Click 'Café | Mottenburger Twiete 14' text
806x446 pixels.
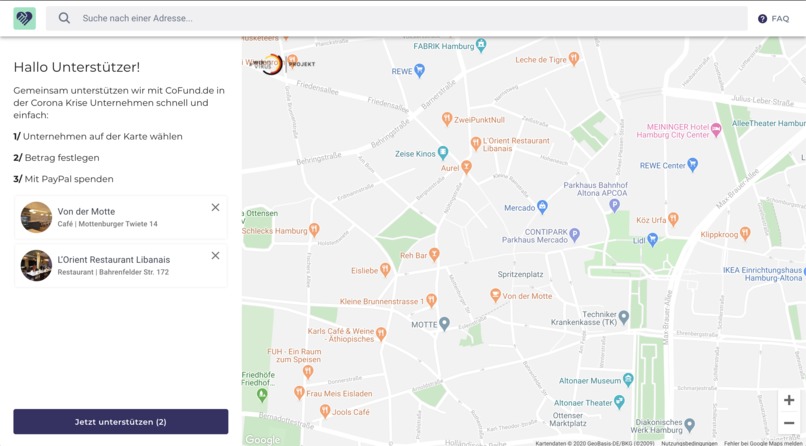coord(107,224)
